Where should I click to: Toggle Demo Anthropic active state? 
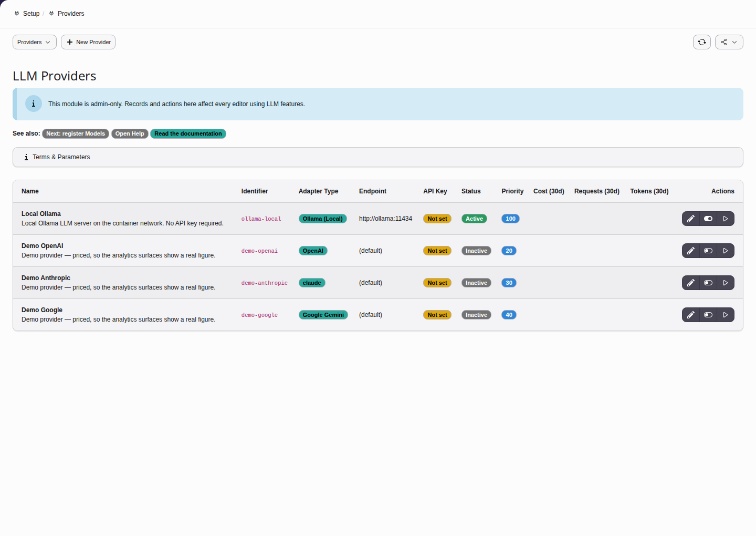point(708,283)
